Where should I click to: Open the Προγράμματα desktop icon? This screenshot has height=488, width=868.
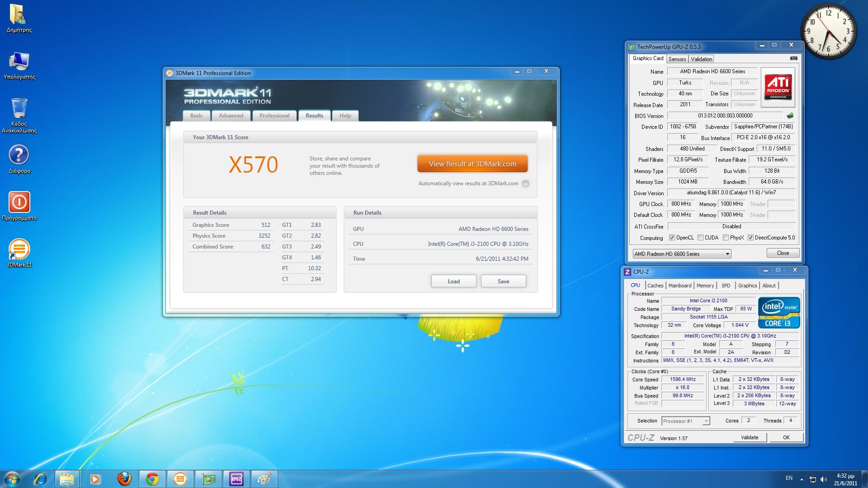click(x=19, y=206)
